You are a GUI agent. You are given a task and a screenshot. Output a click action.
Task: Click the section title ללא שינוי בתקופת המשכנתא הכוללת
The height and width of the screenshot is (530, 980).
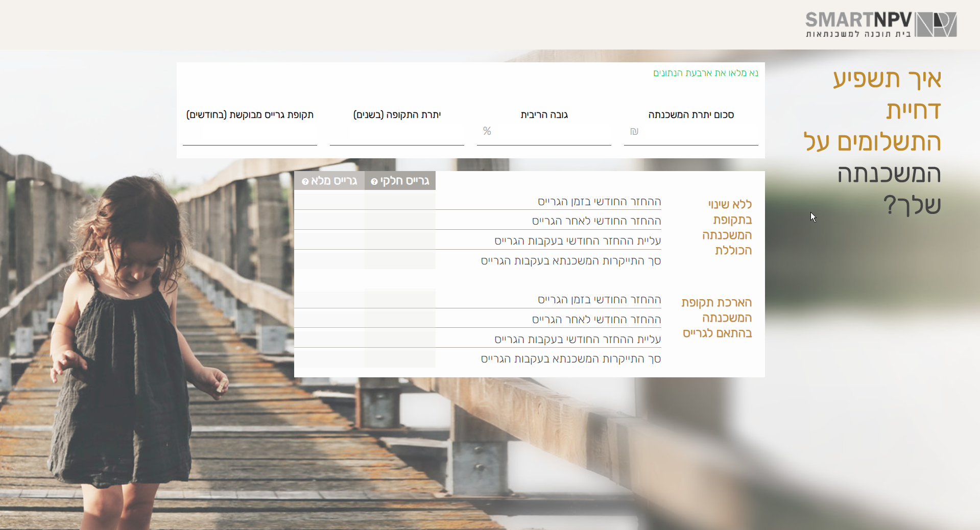(727, 227)
